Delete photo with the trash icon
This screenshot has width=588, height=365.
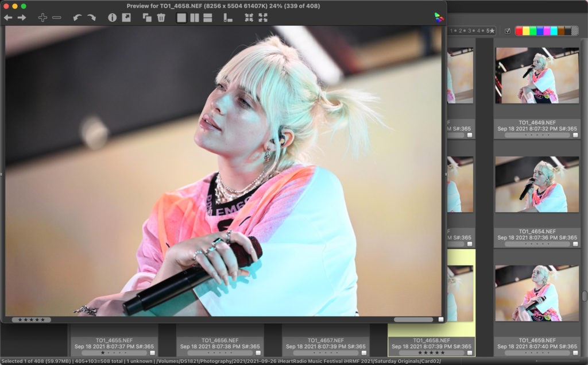[x=161, y=18]
